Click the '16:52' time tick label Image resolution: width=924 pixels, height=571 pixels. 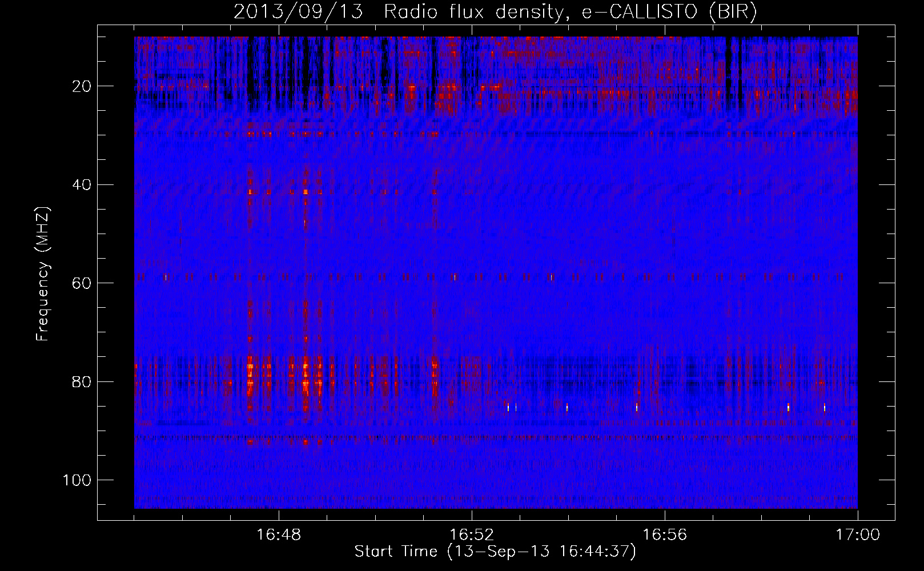click(472, 535)
